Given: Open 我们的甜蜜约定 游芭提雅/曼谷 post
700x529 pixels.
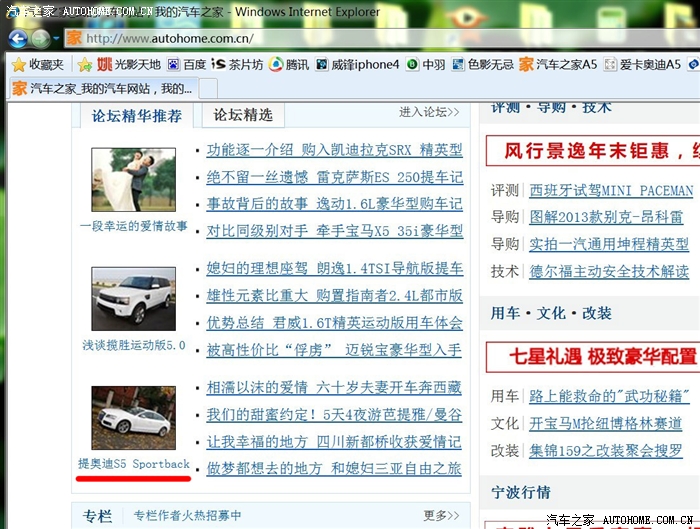Looking at the screenshot, I should click(334, 415).
